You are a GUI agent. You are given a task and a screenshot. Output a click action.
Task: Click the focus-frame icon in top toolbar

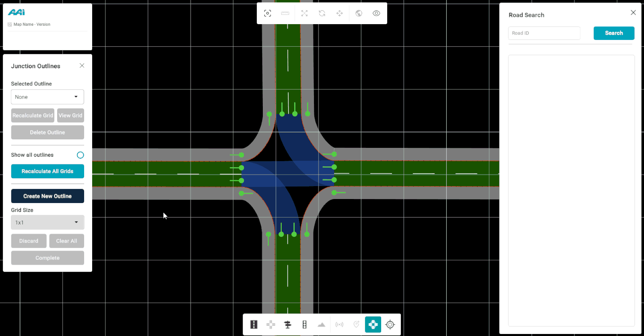click(268, 13)
